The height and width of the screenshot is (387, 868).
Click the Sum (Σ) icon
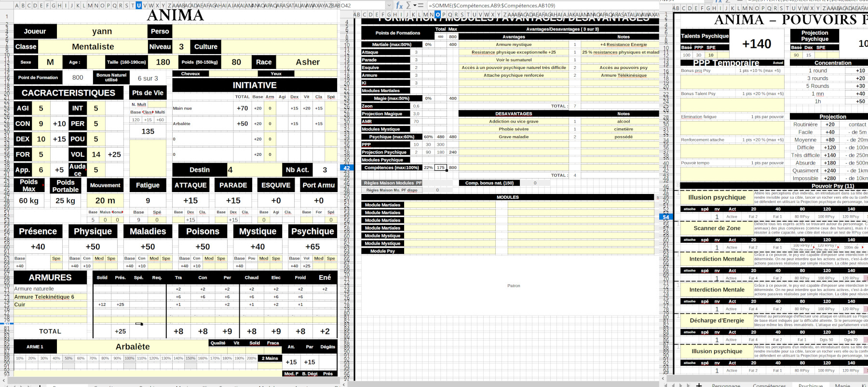click(x=408, y=5)
